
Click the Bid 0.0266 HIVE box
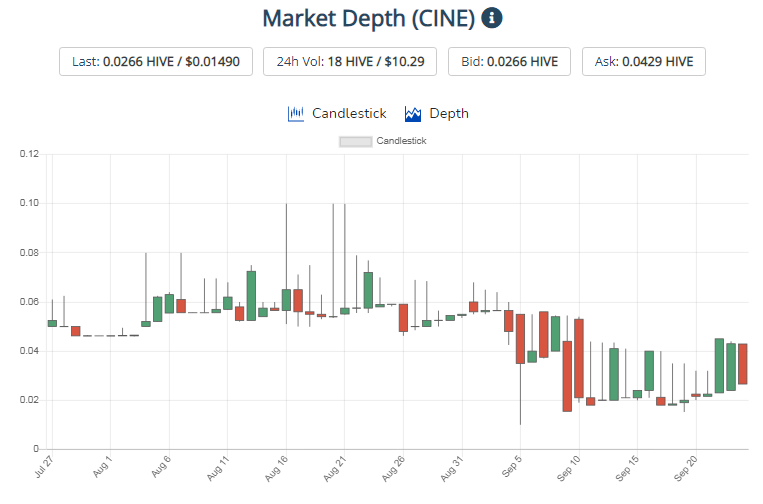pyautogui.click(x=509, y=61)
